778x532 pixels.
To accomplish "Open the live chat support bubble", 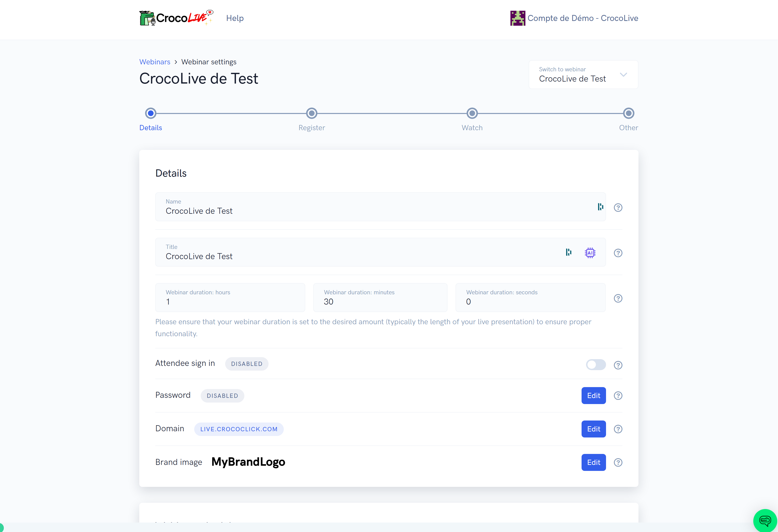I will click(x=765, y=520).
